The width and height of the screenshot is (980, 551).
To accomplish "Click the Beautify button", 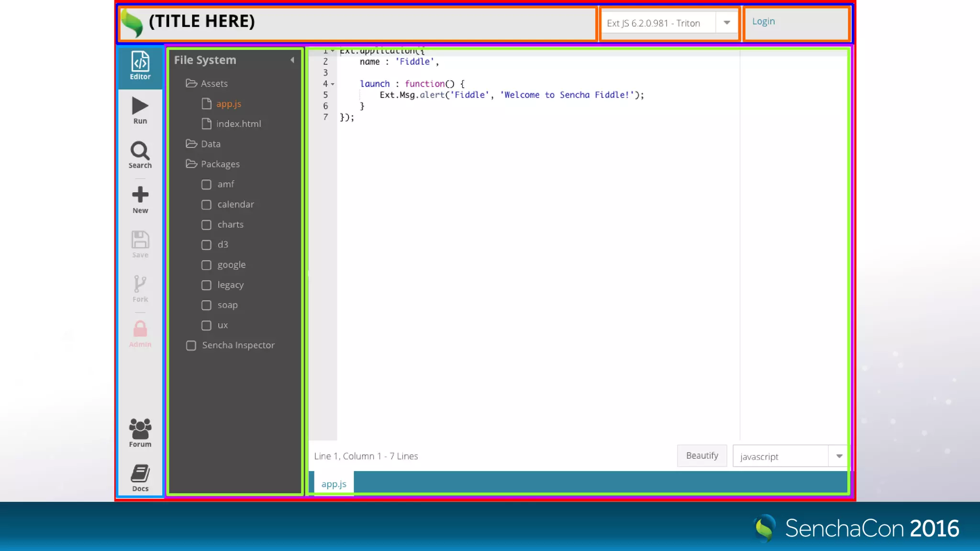I will 702,456.
